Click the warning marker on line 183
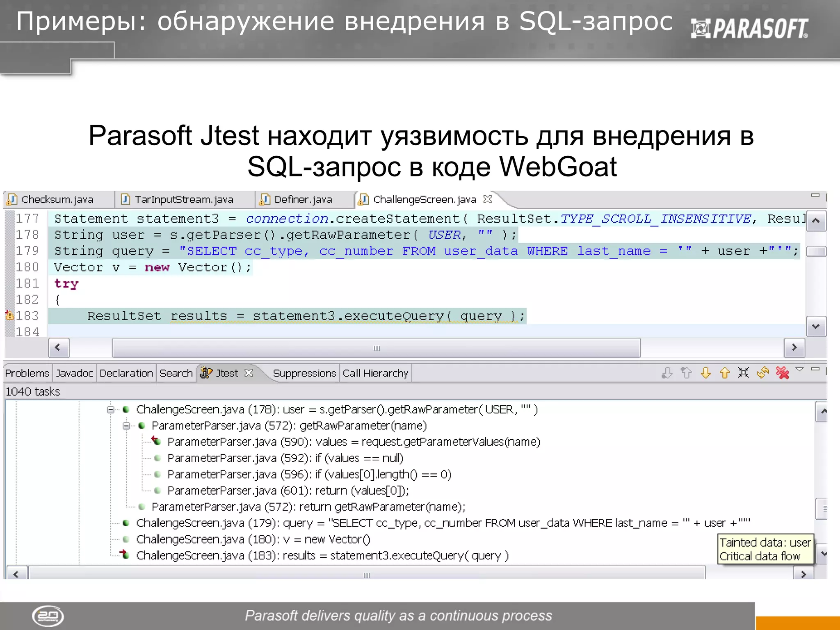Screen dimensions: 840x630 9,315
